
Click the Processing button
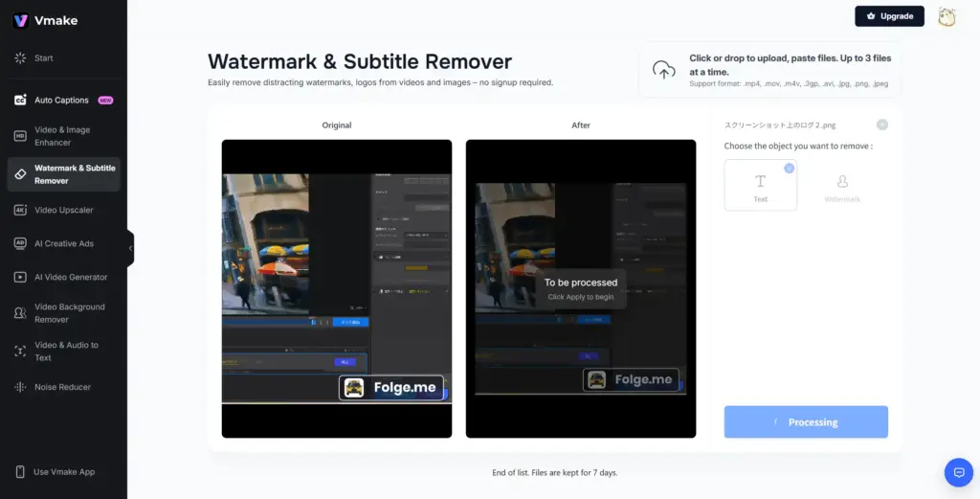[x=806, y=422]
